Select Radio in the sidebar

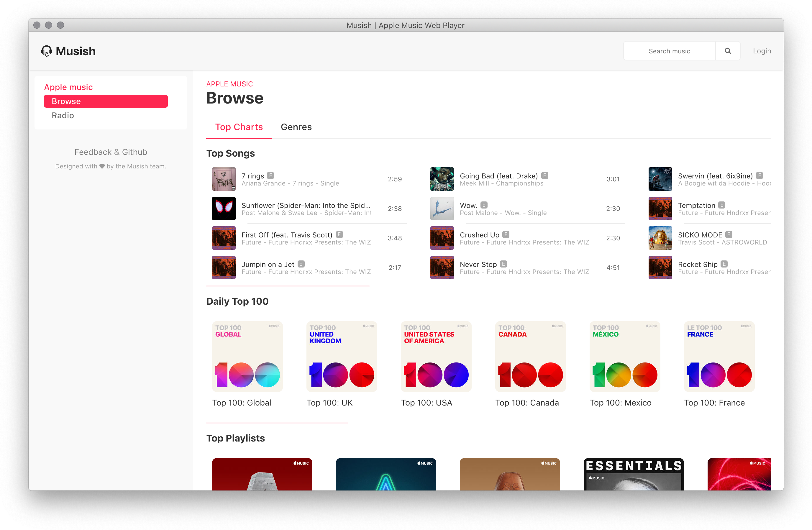pos(63,115)
